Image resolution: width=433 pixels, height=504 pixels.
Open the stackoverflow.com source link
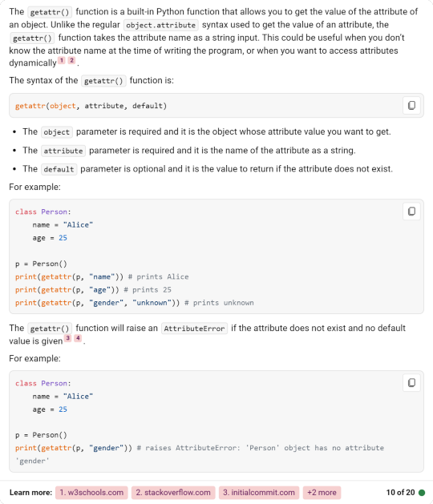click(173, 493)
